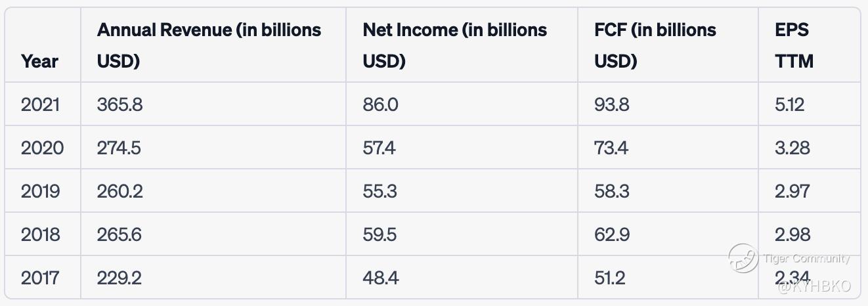This screenshot has height=306, width=868.
Task: Click the 2020 year cell
Action: point(43,148)
